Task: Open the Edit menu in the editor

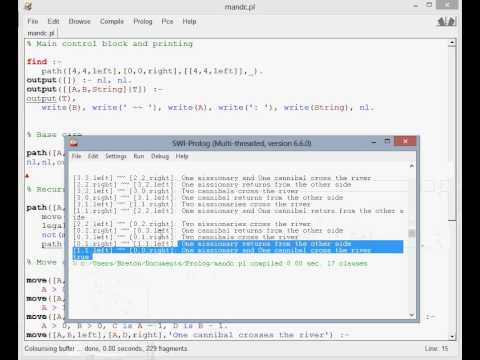Action: pos(53,21)
